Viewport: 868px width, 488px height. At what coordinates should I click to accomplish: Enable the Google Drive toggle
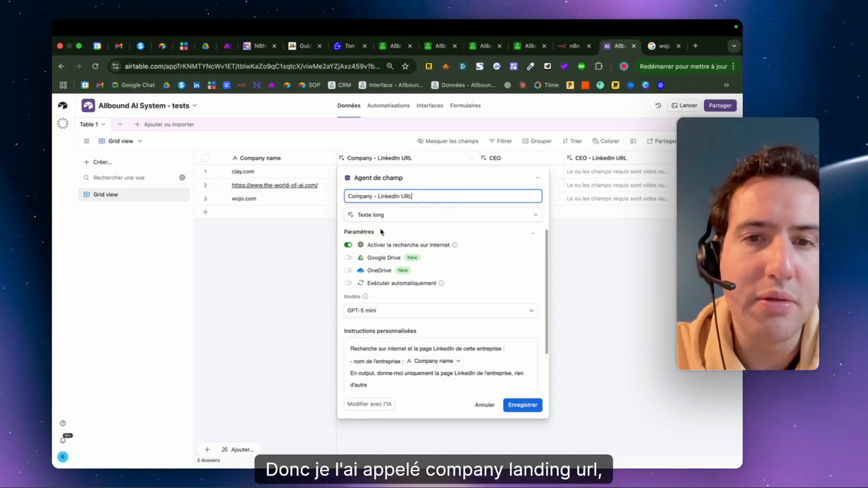349,258
